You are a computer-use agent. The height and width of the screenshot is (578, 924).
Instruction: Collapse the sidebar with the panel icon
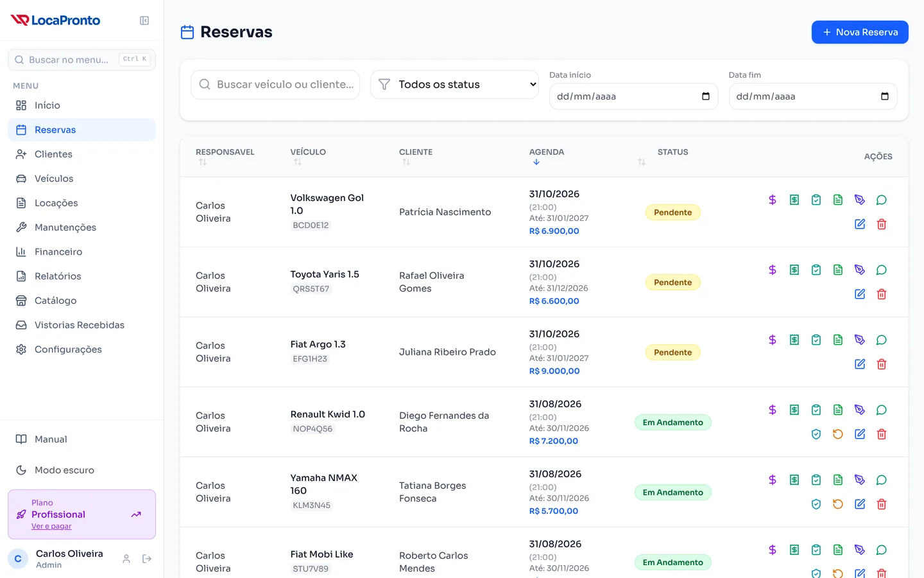(144, 21)
